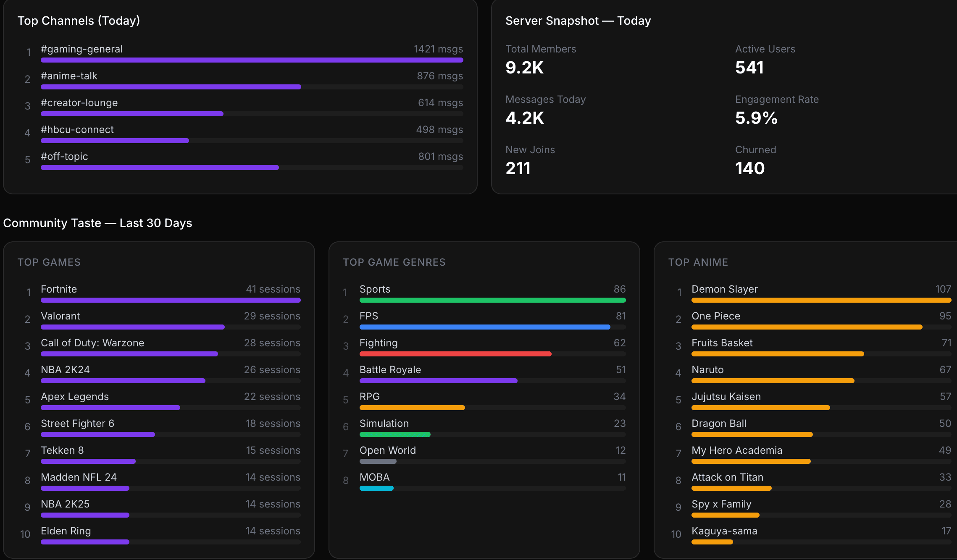Click the 1421 msgs count

tap(438, 49)
